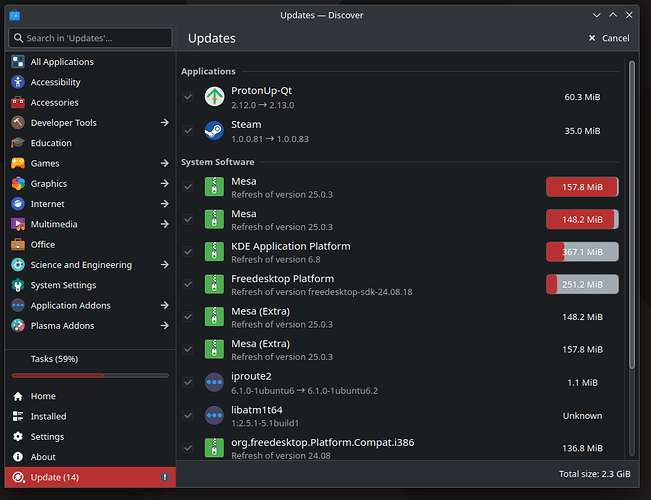Expand the Multimedia category arrow
The width and height of the screenshot is (651, 500).
tap(164, 224)
